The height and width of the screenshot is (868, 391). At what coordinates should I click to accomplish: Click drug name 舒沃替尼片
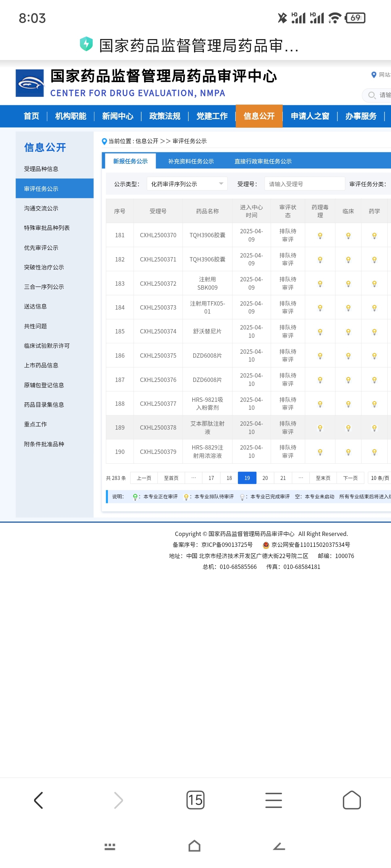coord(207,331)
